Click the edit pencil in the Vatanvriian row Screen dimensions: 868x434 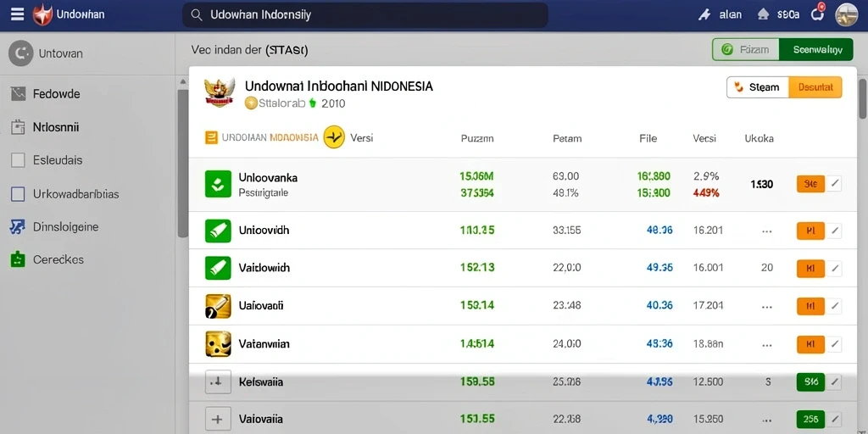(x=834, y=344)
